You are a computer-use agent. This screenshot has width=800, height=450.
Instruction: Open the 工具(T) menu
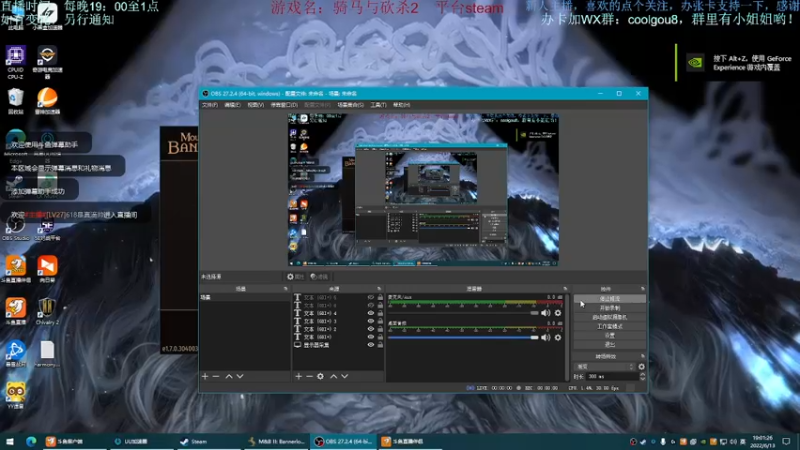379,105
